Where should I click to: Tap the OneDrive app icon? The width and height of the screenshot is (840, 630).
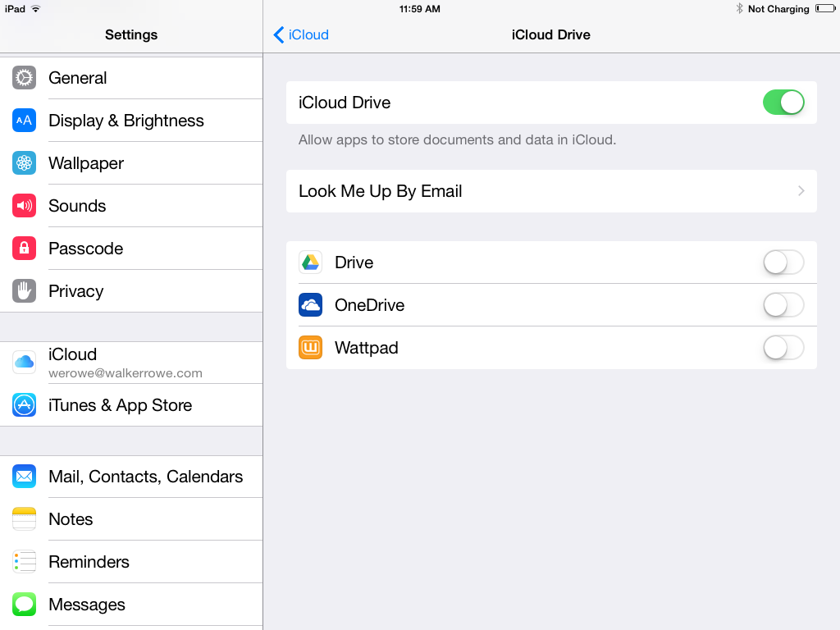(x=310, y=305)
